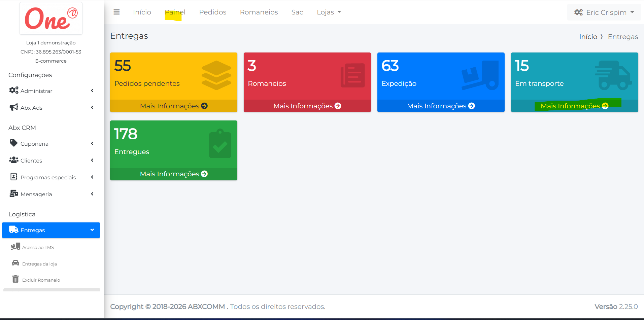Open Acesso ao TMS sidebar item
This screenshot has height=320, width=644.
tap(38, 247)
